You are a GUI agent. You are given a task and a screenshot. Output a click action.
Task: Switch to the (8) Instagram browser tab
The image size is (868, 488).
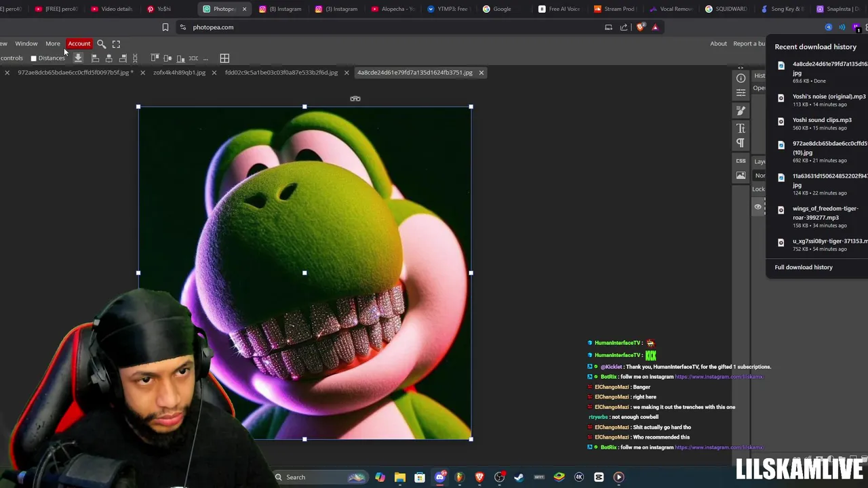pos(280,9)
